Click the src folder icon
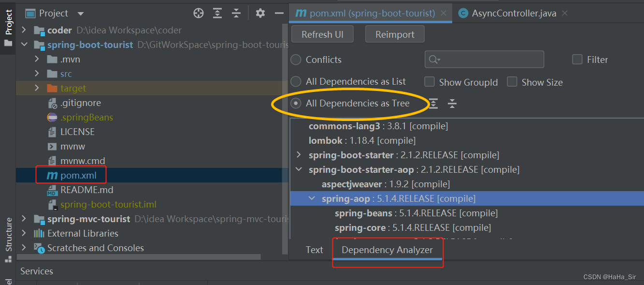The height and width of the screenshot is (285, 644). (x=52, y=74)
